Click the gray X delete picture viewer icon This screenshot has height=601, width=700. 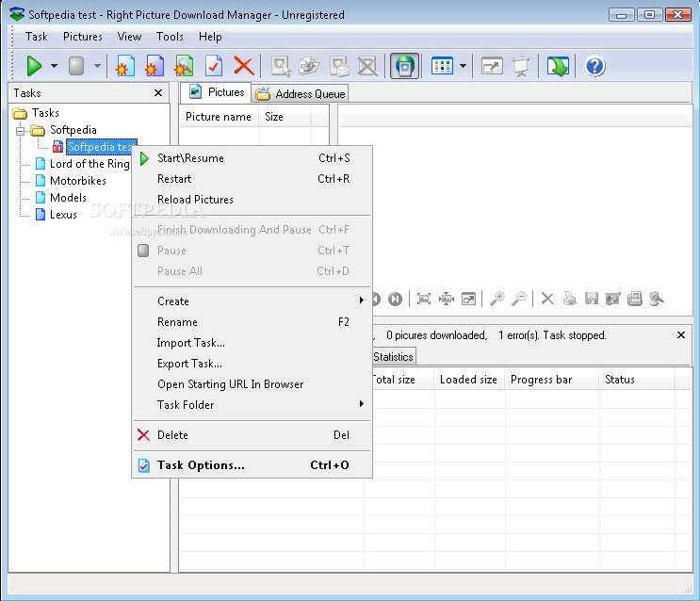547,299
